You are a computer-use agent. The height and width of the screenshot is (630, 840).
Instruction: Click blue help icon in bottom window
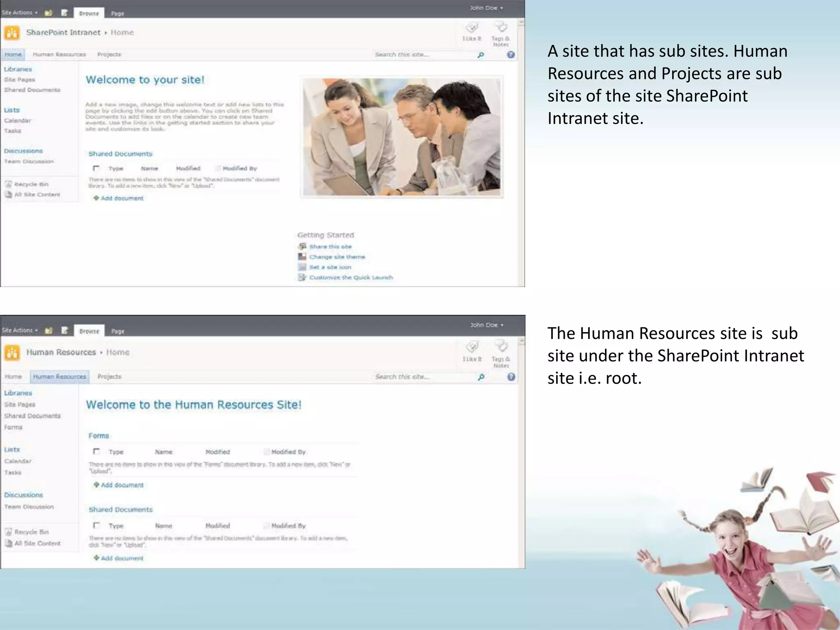coord(511,377)
